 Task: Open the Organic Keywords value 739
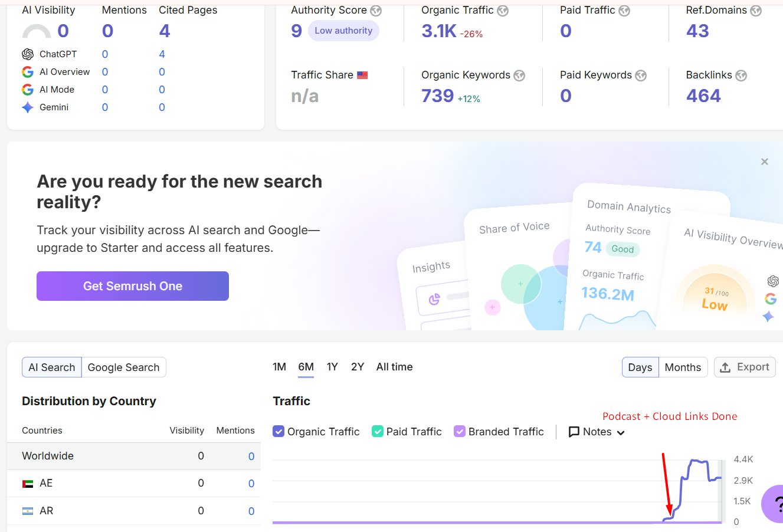coord(438,96)
